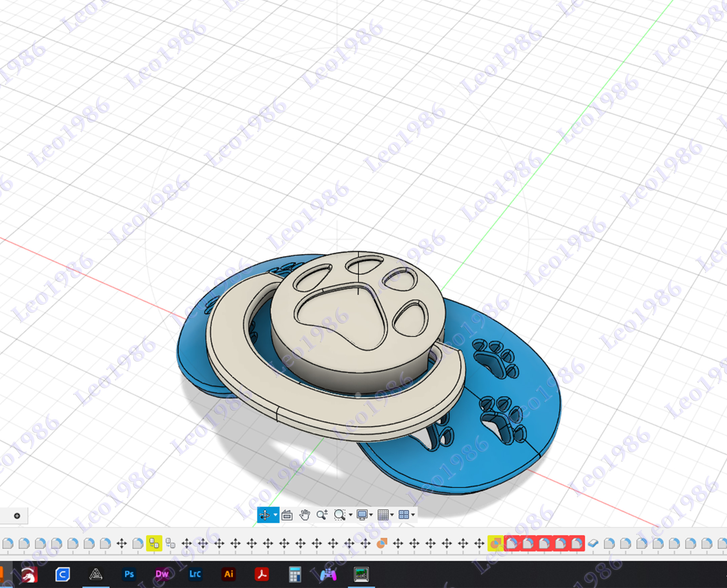Open Dreamweaver from the taskbar
The image size is (727, 588).
[162, 574]
